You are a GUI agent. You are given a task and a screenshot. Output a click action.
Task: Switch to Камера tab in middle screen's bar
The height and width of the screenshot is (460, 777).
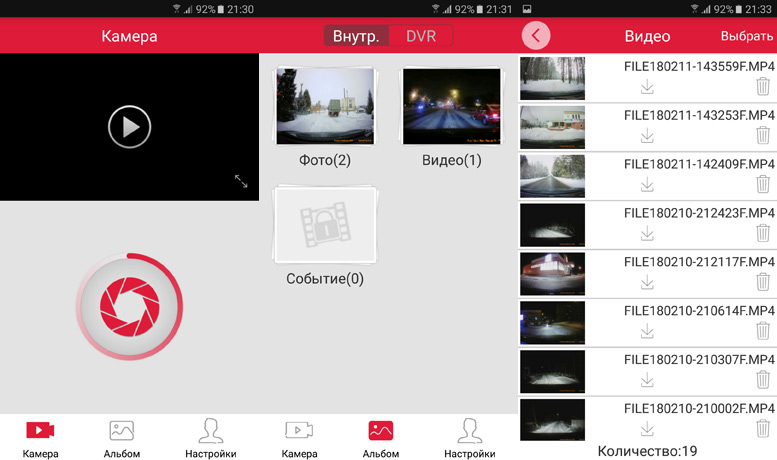(299, 439)
